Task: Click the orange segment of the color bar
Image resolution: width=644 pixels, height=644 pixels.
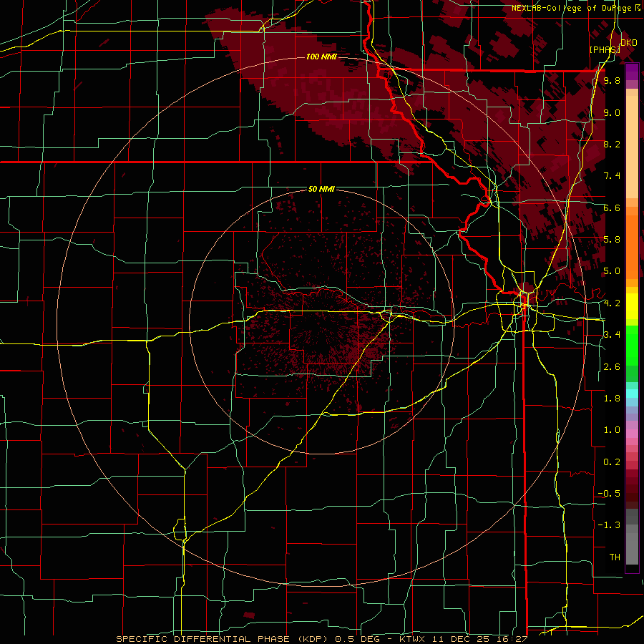Action: coord(632,248)
